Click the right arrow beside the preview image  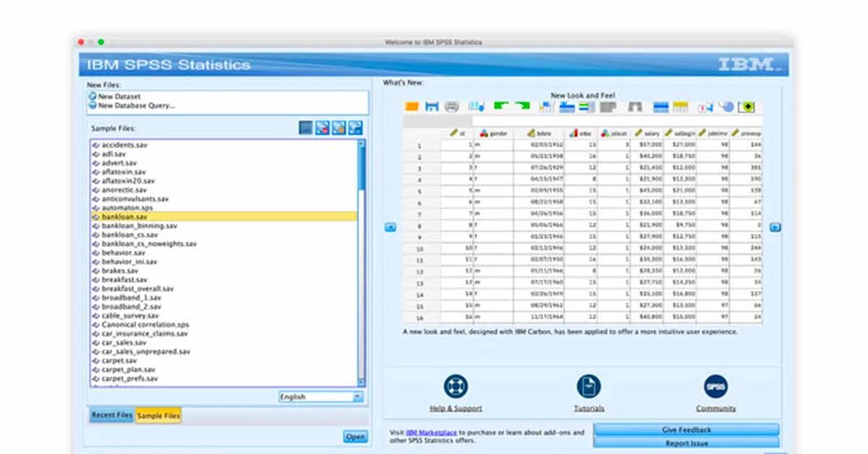pos(775,226)
